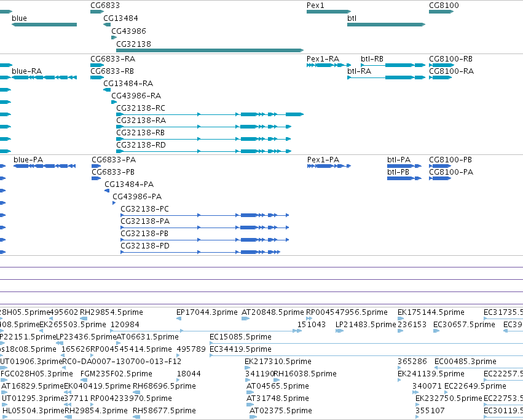Click the LP21483.5prime EST label
Screen dimensions: 523x420
366,325
